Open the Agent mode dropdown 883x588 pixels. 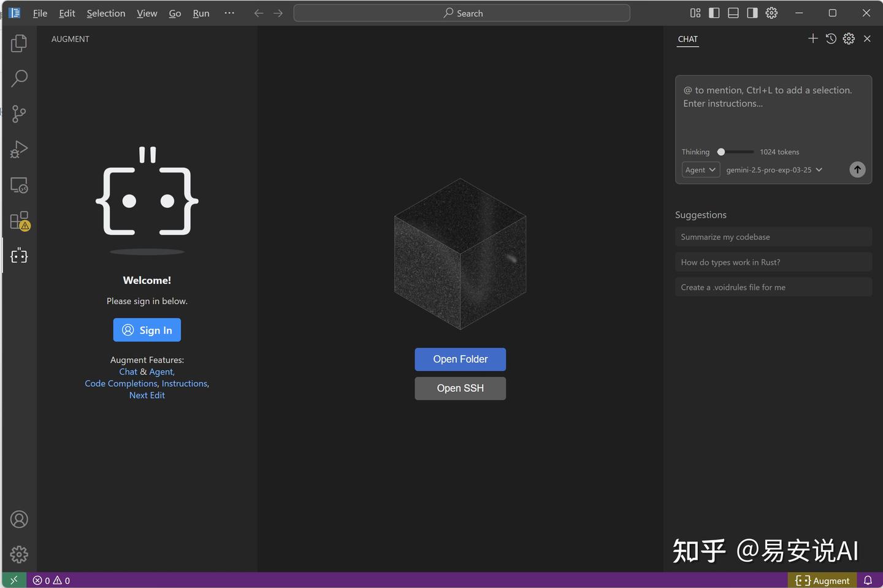[x=700, y=170]
